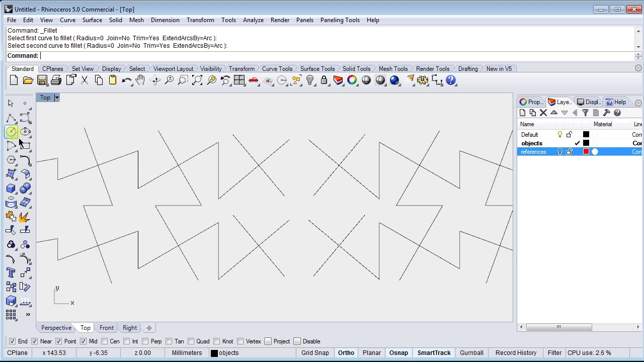This screenshot has width=644, height=362.
Task: Click the red car render icon
Action: point(253,80)
